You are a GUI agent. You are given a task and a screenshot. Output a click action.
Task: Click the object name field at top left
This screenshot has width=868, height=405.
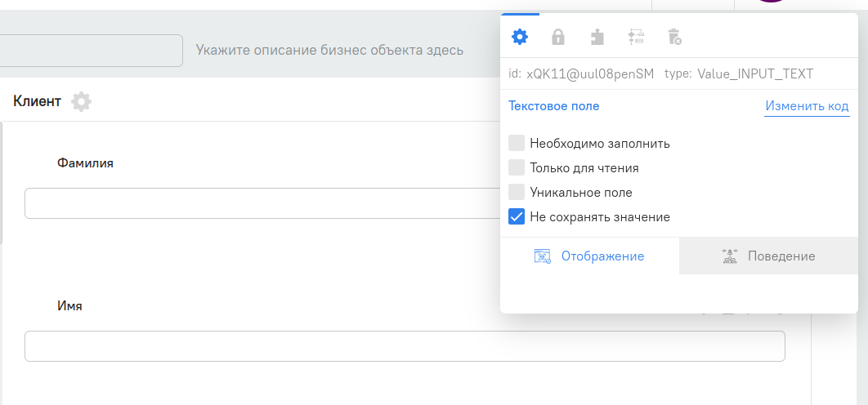tap(90, 51)
